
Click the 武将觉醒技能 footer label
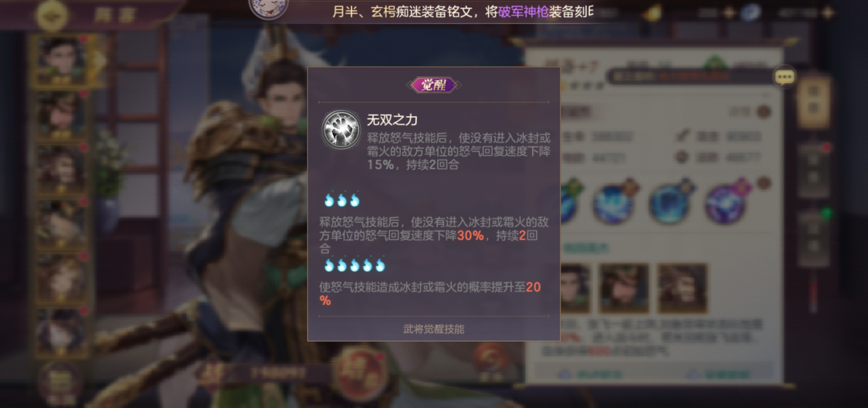pos(434,329)
